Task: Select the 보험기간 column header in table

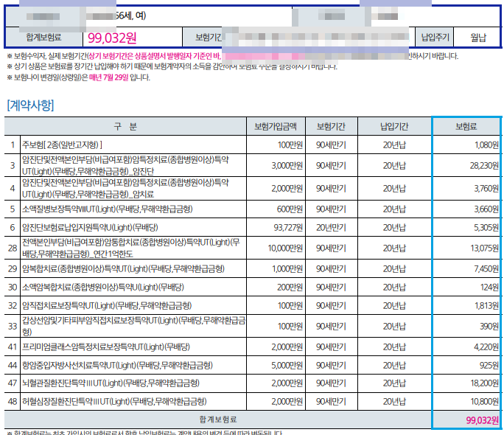Action: 331,126
